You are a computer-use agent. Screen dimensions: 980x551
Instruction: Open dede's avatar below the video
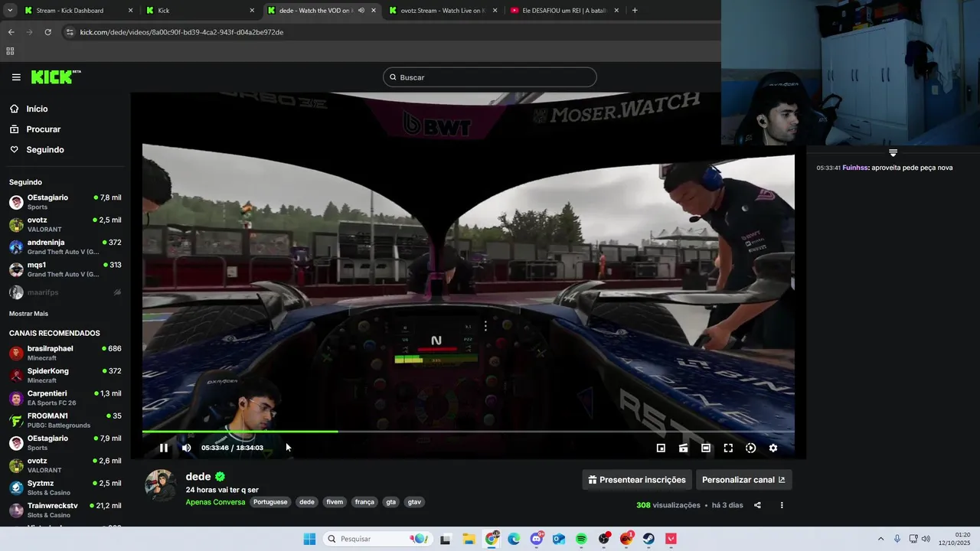[161, 485]
